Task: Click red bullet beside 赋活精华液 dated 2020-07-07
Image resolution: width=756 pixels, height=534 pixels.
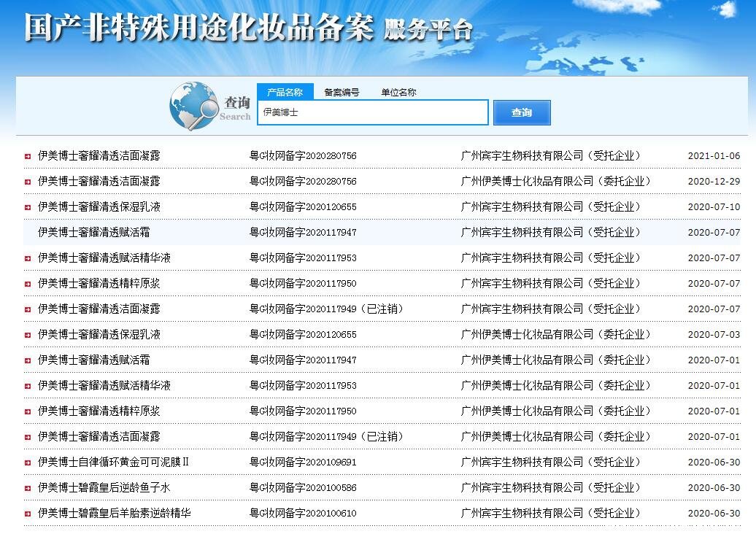Action: coord(28,258)
